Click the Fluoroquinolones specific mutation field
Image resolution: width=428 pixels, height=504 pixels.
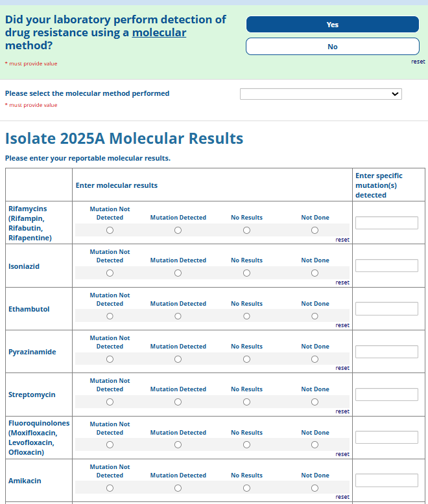pyautogui.click(x=386, y=437)
